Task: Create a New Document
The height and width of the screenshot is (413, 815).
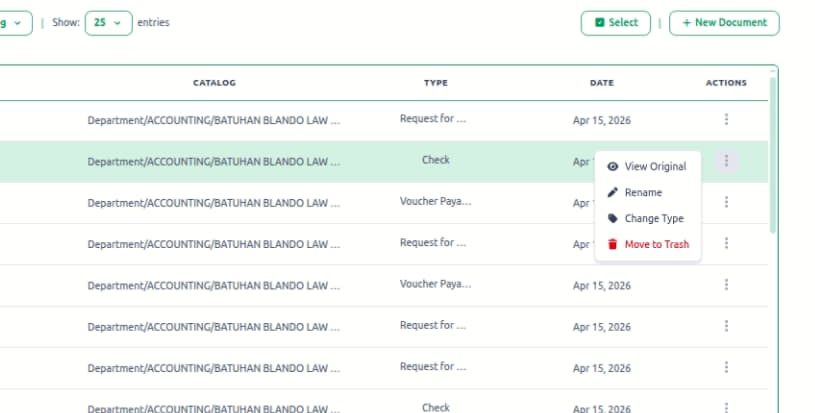Action: coord(724,23)
